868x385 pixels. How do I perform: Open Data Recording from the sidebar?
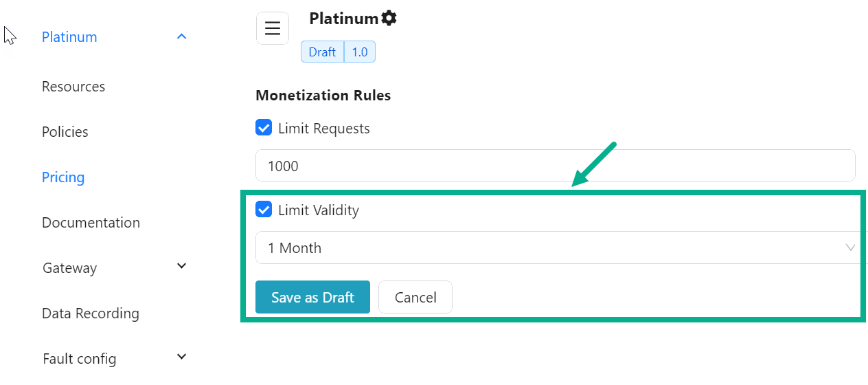click(x=91, y=313)
